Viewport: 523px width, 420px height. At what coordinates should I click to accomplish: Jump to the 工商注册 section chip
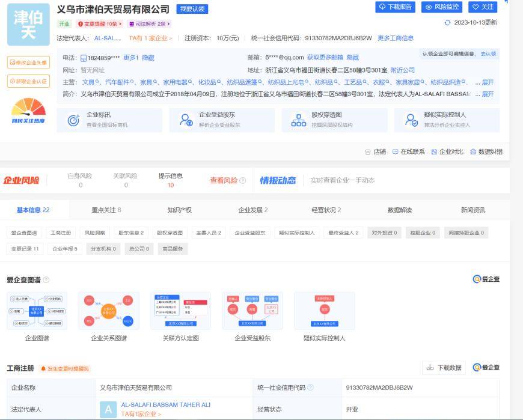click(61, 233)
